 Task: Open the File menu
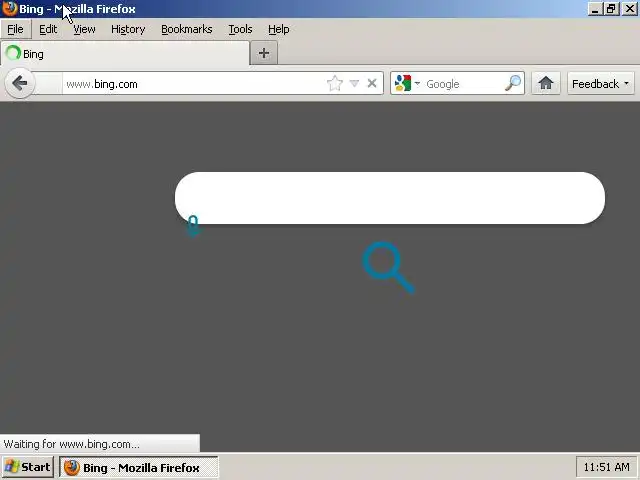click(16, 29)
